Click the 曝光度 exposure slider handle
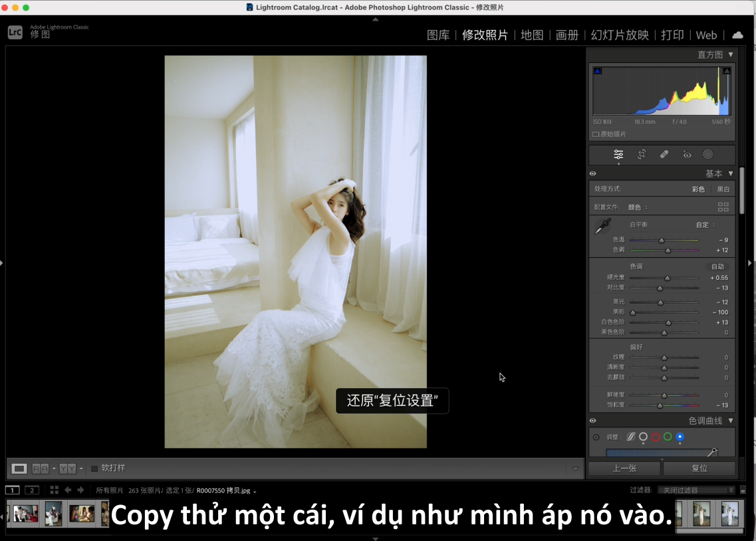 tap(668, 278)
